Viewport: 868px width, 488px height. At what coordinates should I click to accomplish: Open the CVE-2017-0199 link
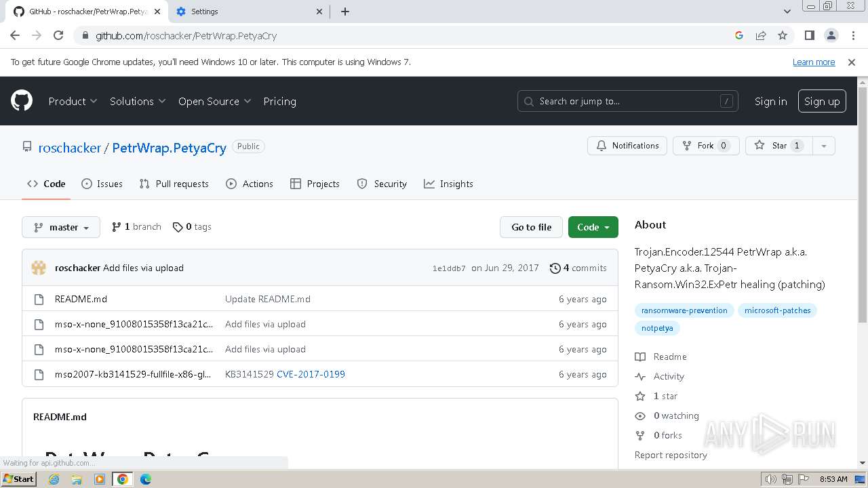[311, 374]
